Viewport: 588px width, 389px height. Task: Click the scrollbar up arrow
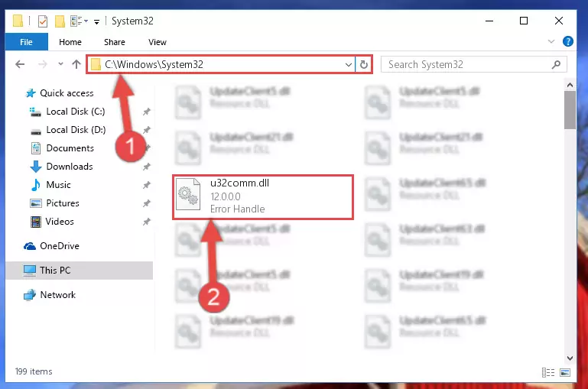click(570, 85)
